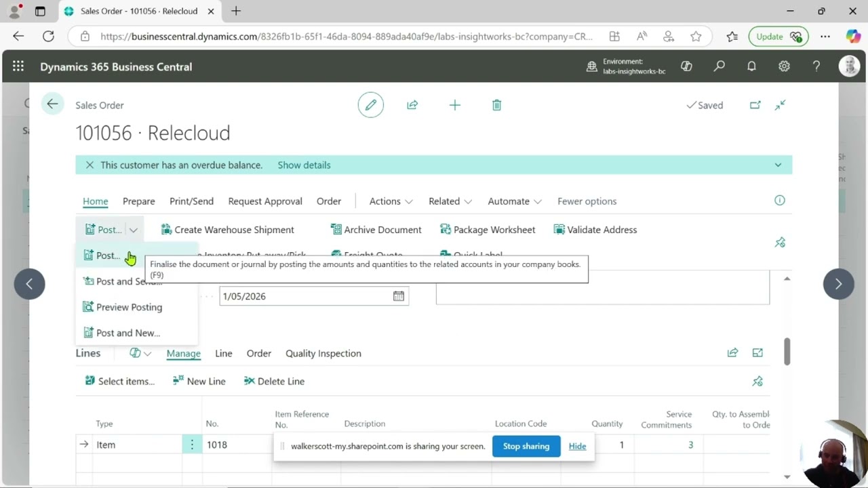Add a New Line
The height and width of the screenshot is (488, 868).
(199, 381)
